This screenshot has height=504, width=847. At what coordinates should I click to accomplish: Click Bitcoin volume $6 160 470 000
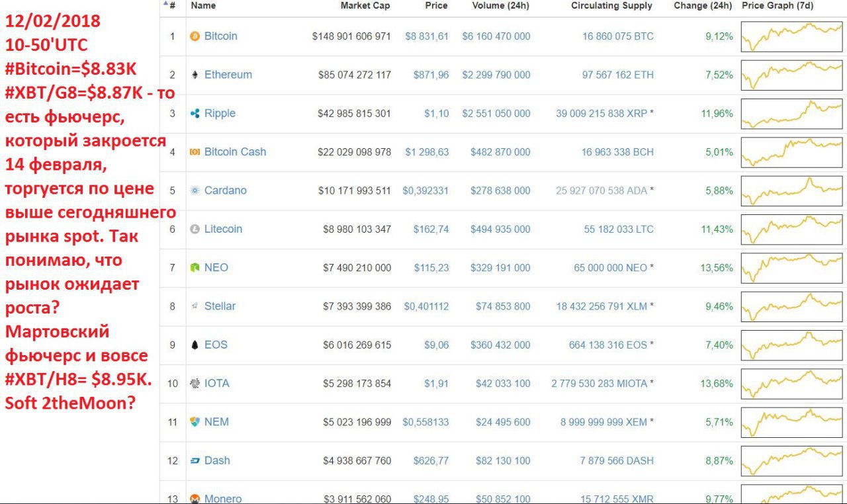496,36
